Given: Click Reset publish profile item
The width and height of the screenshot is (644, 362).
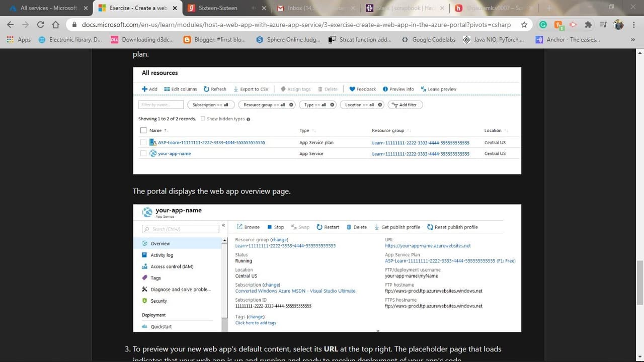Looking at the screenshot, I should pos(452,227).
